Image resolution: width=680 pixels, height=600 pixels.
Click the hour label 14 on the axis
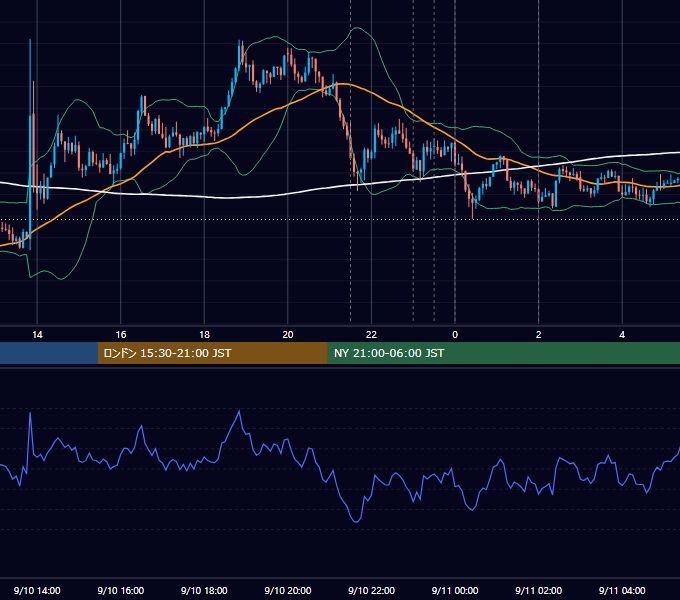coord(37,335)
